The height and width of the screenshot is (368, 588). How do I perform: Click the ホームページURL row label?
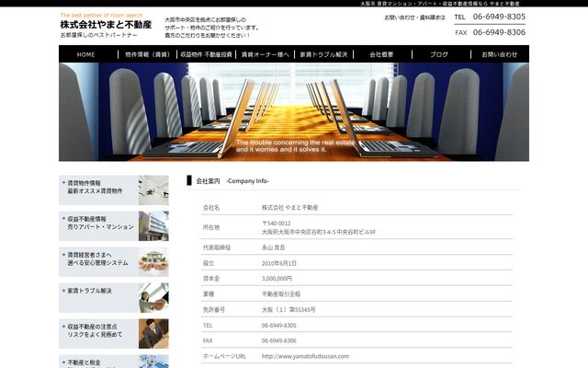tap(224, 356)
